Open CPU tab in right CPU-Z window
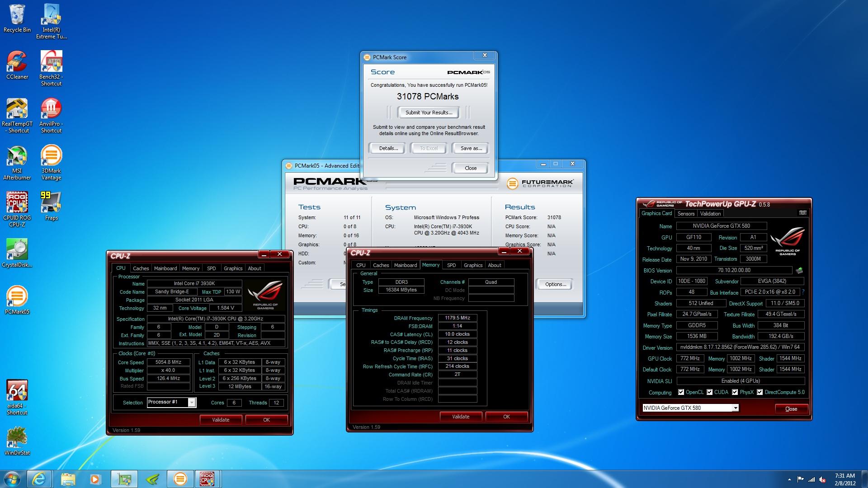The image size is (868, 488). click(x=361, y=265)
